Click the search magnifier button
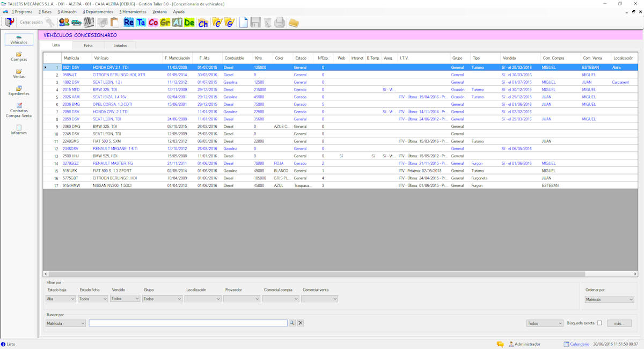The image size is (644, 349). click(x=292, y=323)
